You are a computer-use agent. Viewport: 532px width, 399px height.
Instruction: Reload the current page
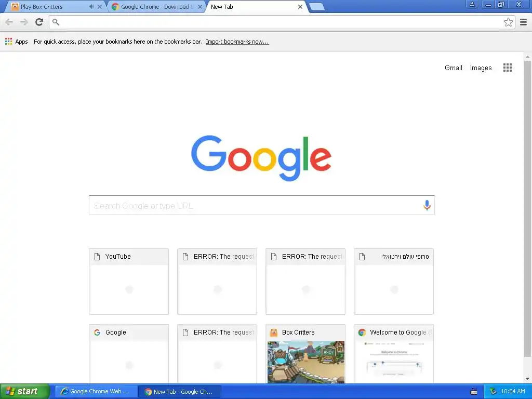[x=39, y=22]
